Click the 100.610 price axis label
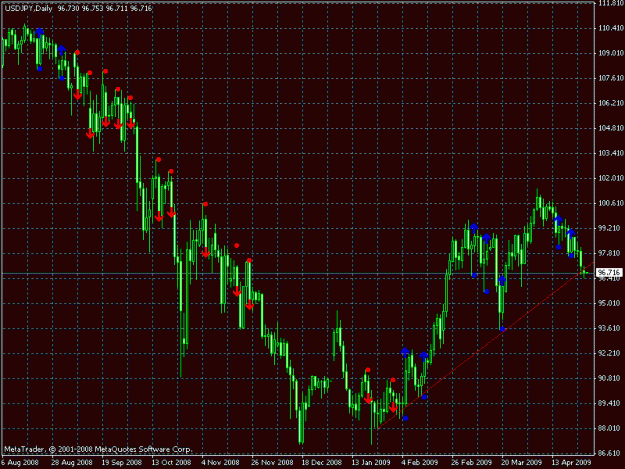Image resolution: width=625 pixels, height=469 pixels. click(x=610, y=203)
